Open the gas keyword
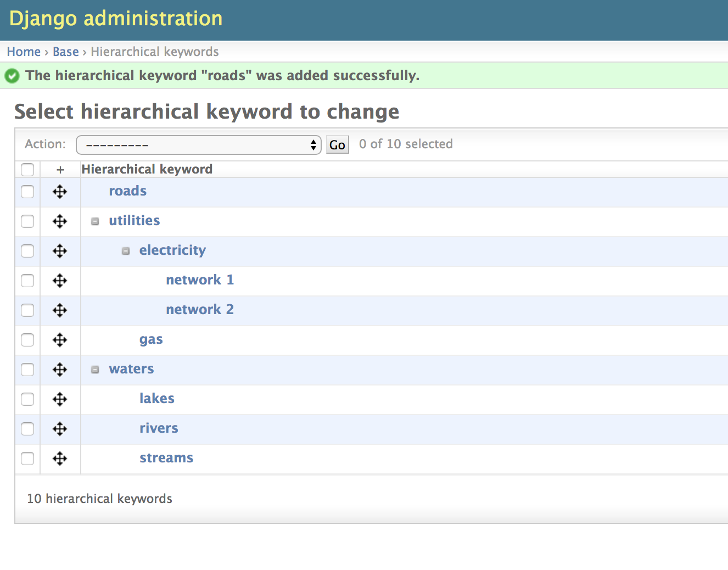 pyautogui.click(x=151, y=340)
